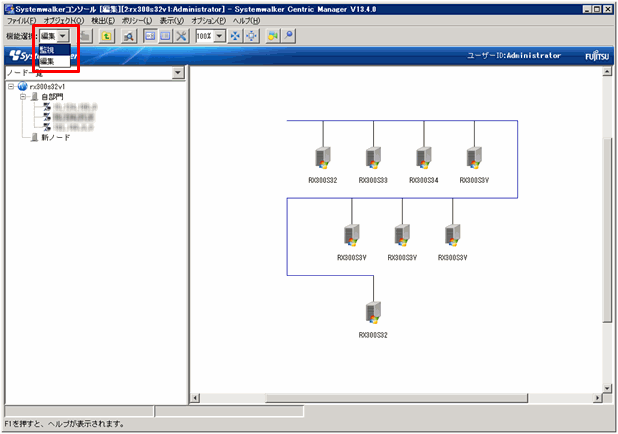Click the blue pin search icon
Image resolution: width=618 pixels, height=434 pixels.
click(x=289, y=36)
